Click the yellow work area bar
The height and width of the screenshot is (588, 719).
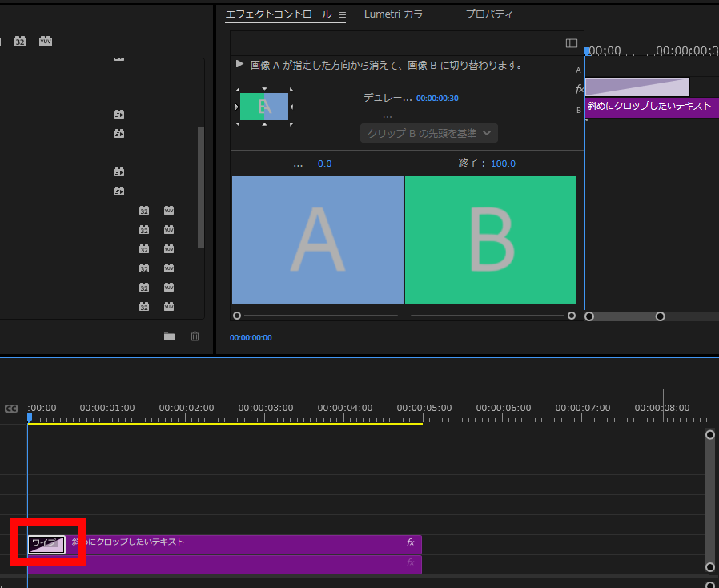click(225, 423)
